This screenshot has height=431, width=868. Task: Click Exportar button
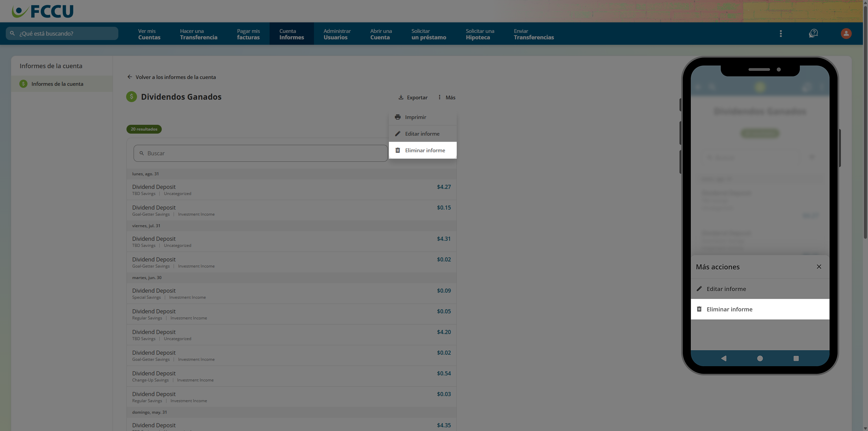tap(413, 97)
